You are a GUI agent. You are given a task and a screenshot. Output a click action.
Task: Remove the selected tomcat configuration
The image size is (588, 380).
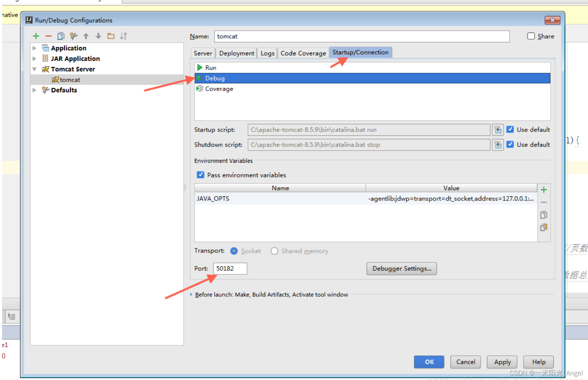point(49,36)
